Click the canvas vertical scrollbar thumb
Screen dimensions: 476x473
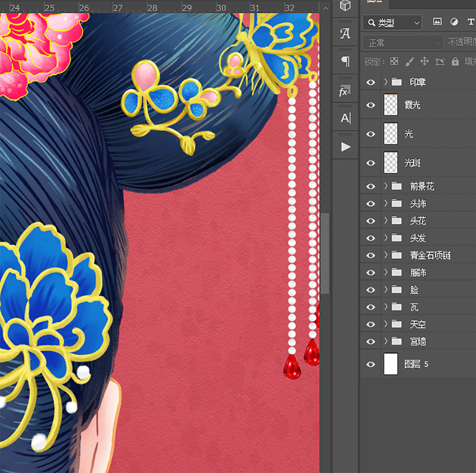click(325, 253)
